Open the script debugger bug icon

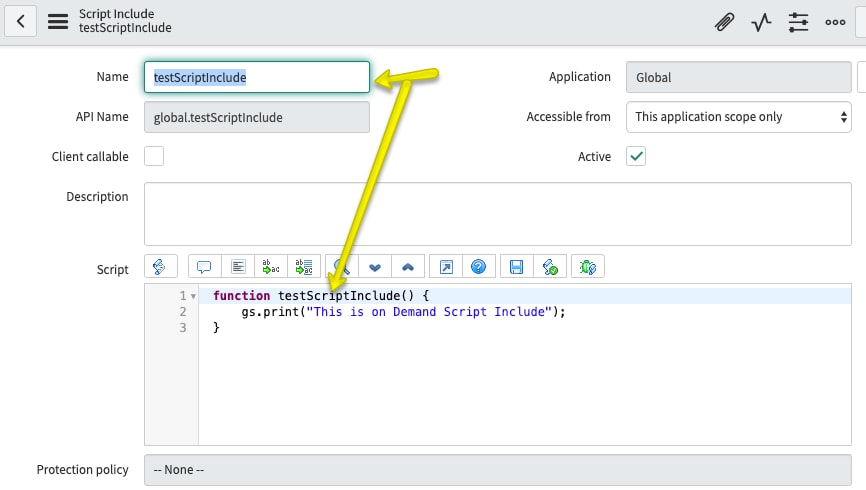point(587,267)
